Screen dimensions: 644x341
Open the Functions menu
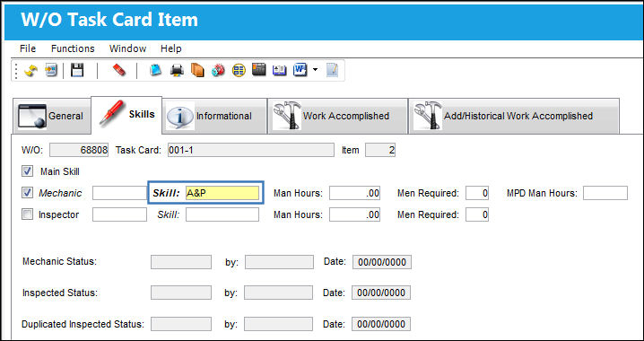73,48
